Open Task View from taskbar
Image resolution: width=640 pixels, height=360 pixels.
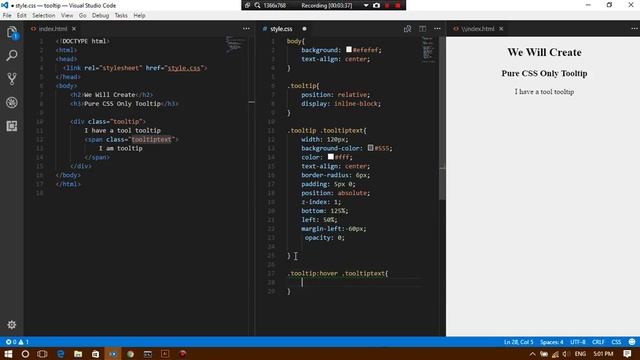point(42,354)
